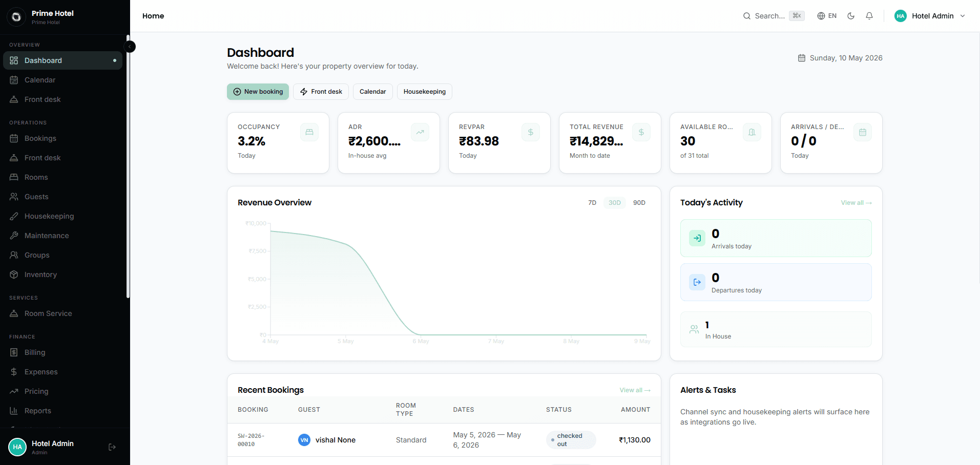This screenshot has height=465, width=980.
Task: Open the Rooms page
Action: (62, 177)
